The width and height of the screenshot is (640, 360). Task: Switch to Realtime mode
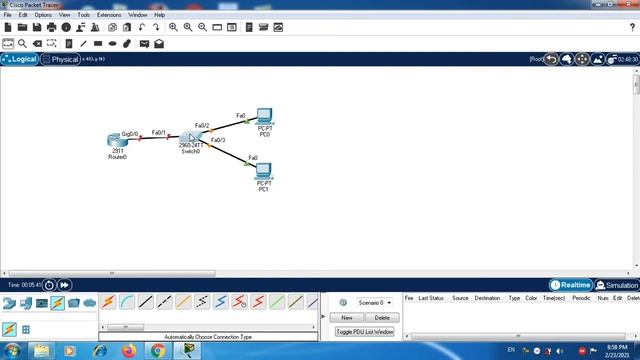(x=571, y=285)
